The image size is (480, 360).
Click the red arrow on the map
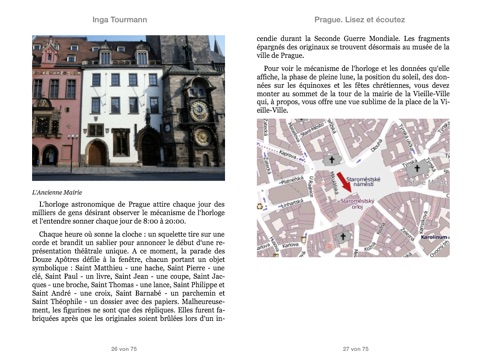344,182
